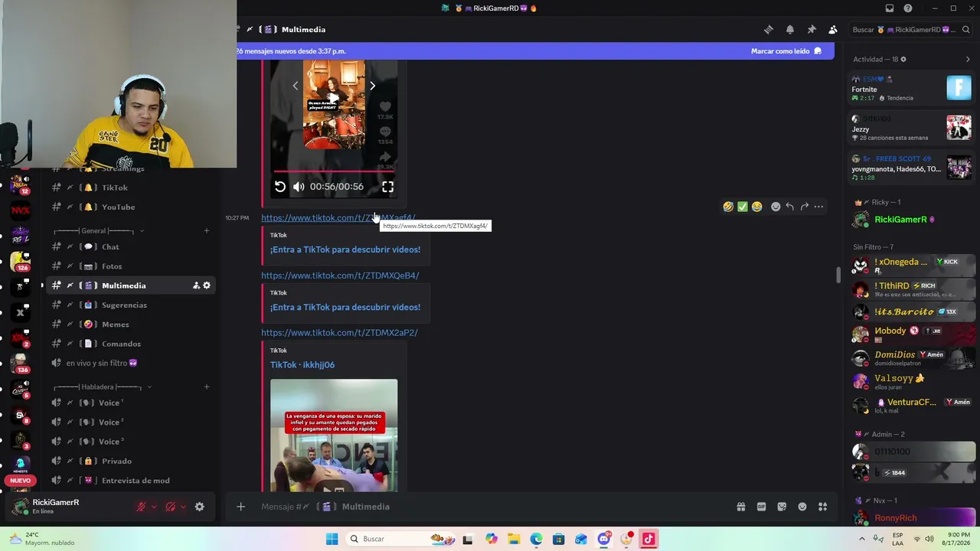
Task: Go to next video in carousel
Action: tap(372, 86)
